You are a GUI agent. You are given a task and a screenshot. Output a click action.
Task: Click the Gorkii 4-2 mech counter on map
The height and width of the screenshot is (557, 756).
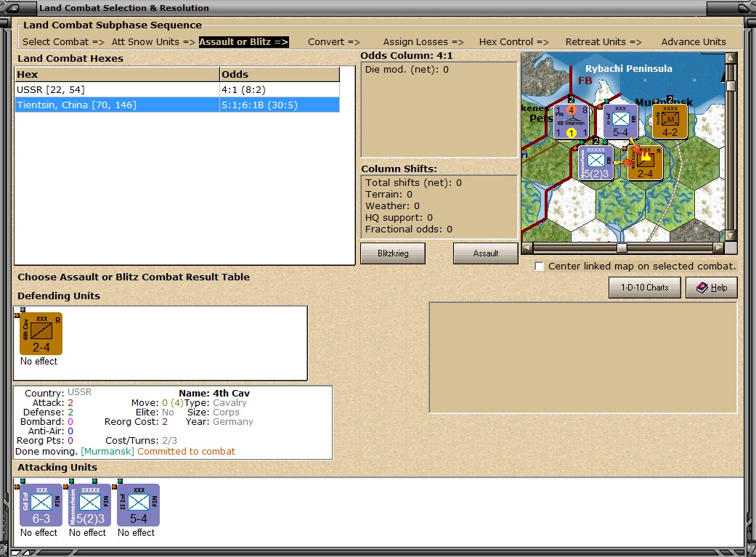coord(670,121)
